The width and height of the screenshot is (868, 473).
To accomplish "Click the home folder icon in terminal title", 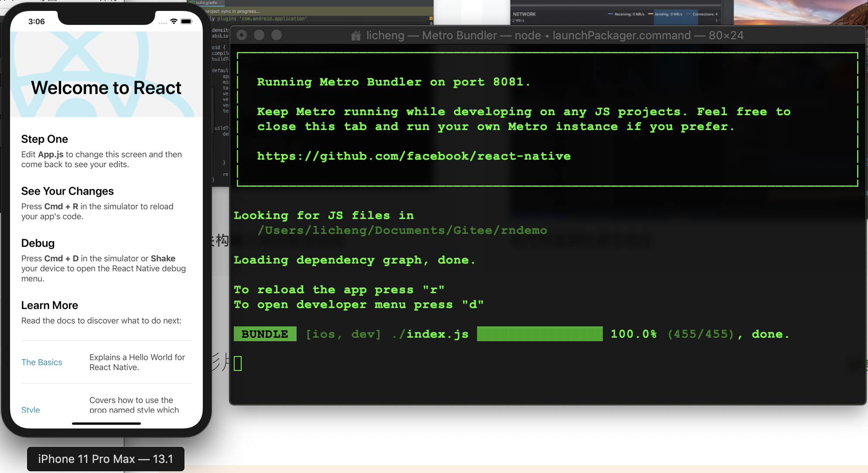I will coord(356,36).
